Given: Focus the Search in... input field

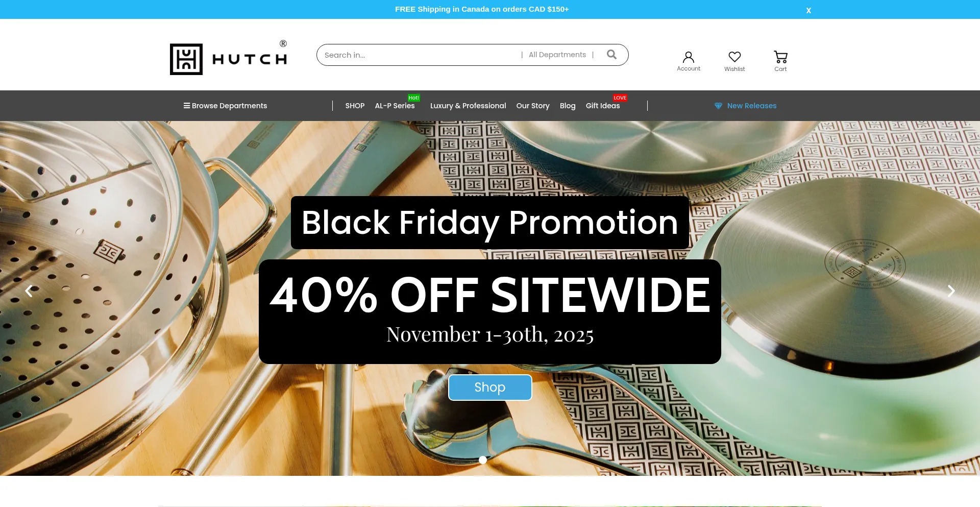Looking at the screenshot, I should point(419,55).
